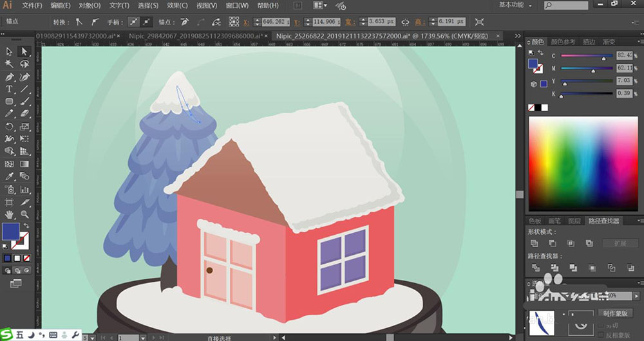The width and height of the screenshot is (644, 341).
Task: Select the Slice tool
Action: point(24,202)
